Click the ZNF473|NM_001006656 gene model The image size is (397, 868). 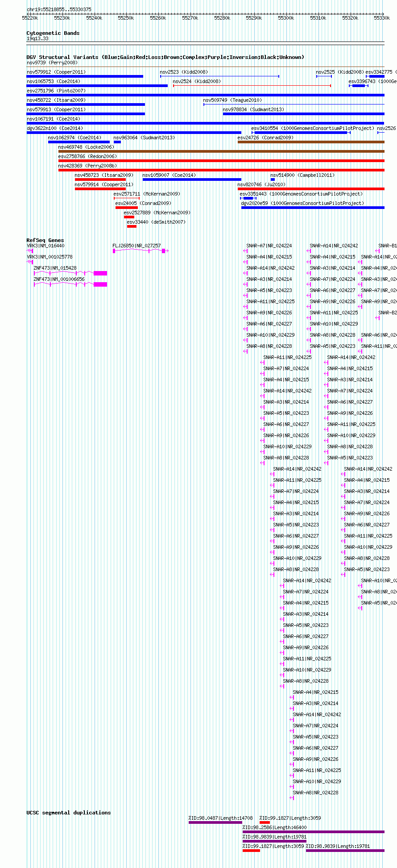coord(70,284)
